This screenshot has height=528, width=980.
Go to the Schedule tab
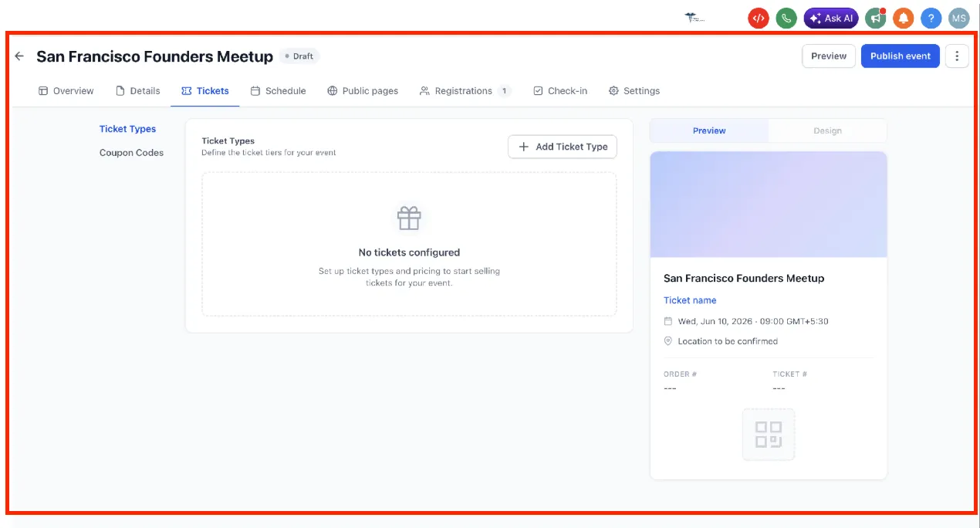[x=278, y=91]
